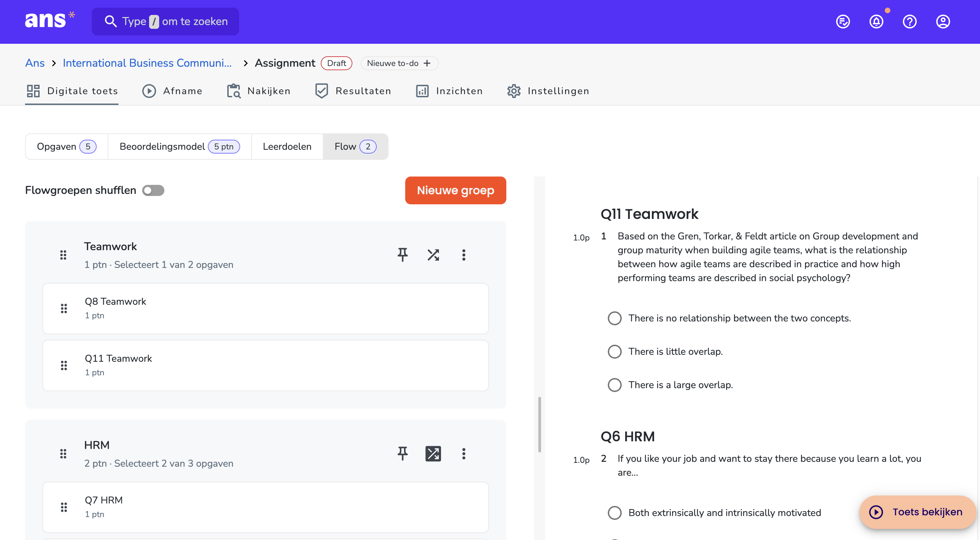Open the Digitale toets tab

tap(72, 91)
